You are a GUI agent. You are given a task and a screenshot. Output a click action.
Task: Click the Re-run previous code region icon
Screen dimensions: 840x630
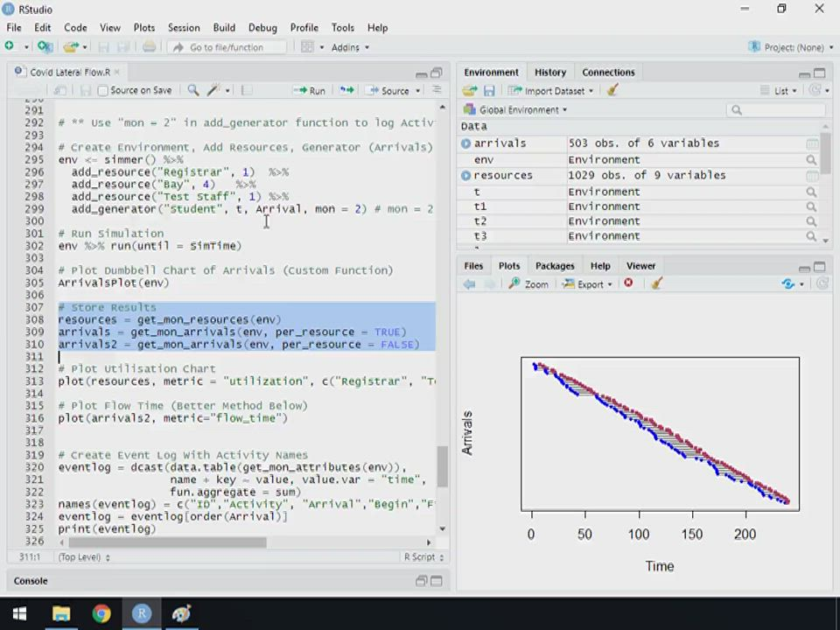(347, 90)
